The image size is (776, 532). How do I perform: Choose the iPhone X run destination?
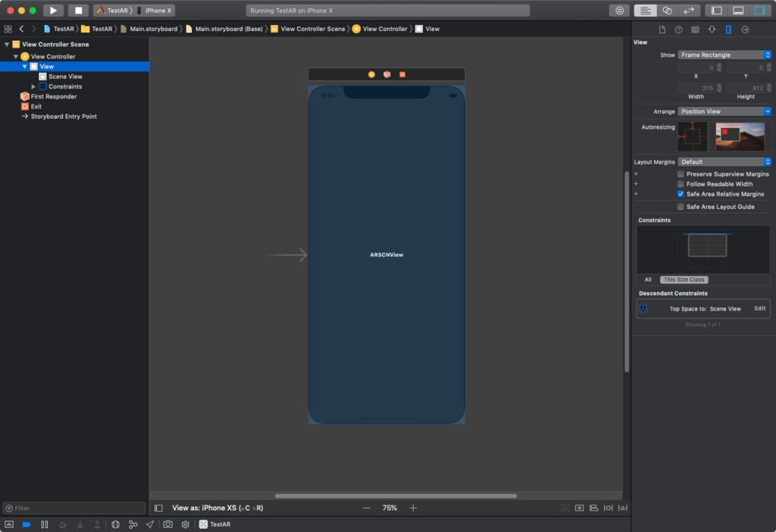click(155, 11)
